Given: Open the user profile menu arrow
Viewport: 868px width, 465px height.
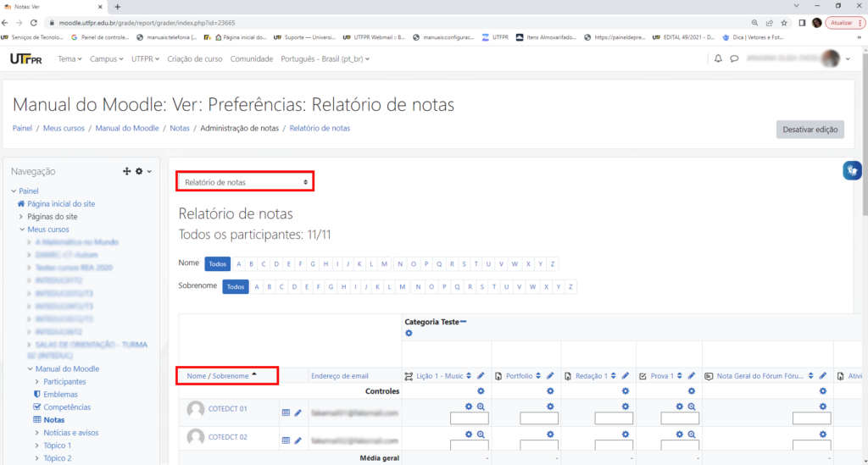Looking at the screenshot, I should (x=848, y=58).
